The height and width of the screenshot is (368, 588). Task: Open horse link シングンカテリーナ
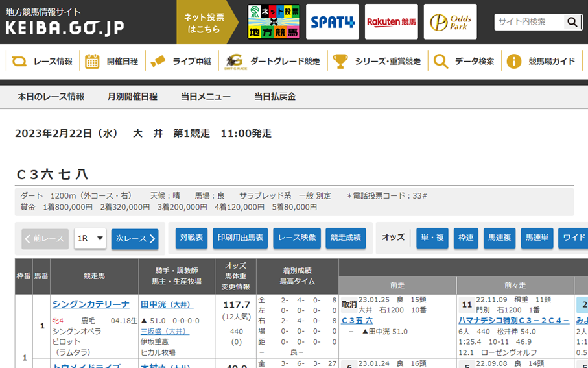tap(91, 304)
